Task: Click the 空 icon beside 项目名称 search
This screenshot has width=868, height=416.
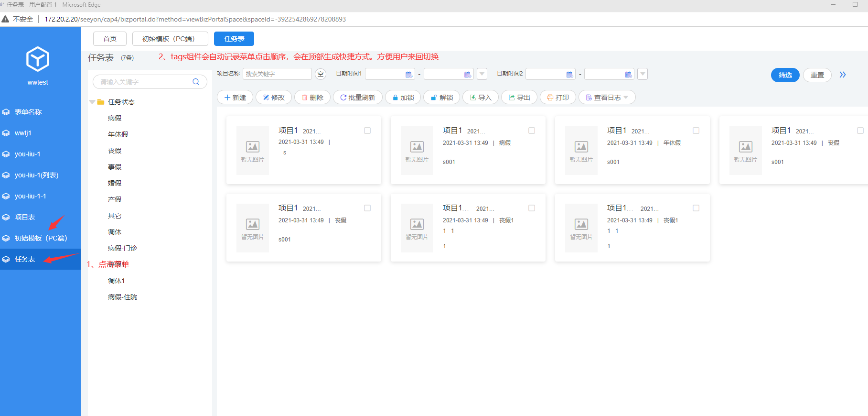Action: [x=321, y=74]
